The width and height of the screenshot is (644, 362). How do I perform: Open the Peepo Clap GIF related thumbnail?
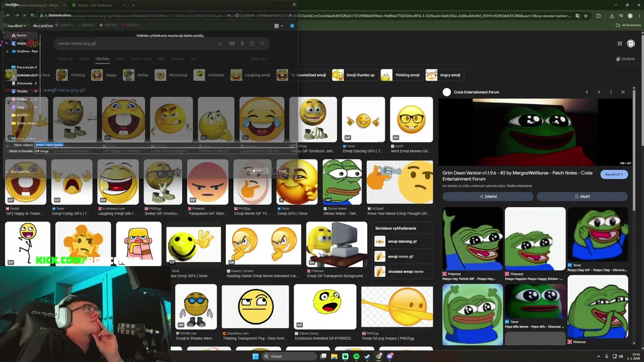598,234
